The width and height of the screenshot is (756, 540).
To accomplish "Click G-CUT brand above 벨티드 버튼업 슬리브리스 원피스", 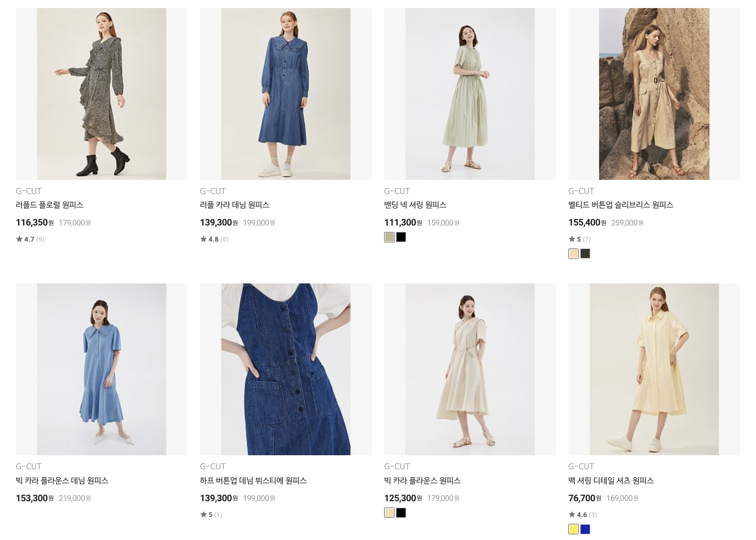I will pos(581,191).
